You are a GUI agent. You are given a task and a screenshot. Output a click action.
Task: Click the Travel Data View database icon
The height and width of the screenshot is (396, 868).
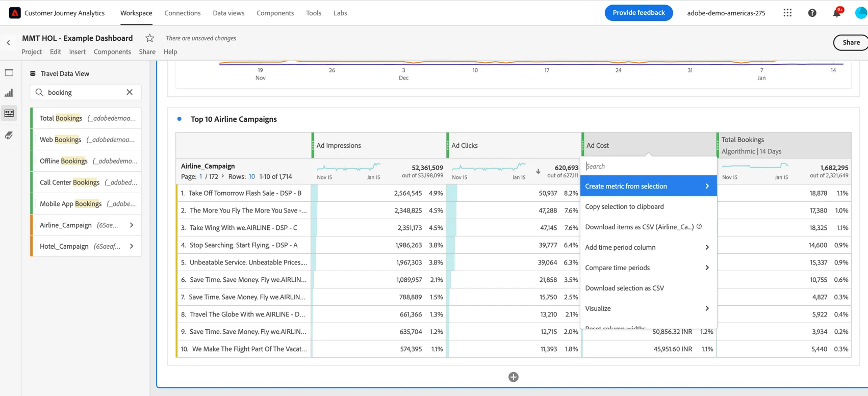pyautogui.click(x=33, y=73)
